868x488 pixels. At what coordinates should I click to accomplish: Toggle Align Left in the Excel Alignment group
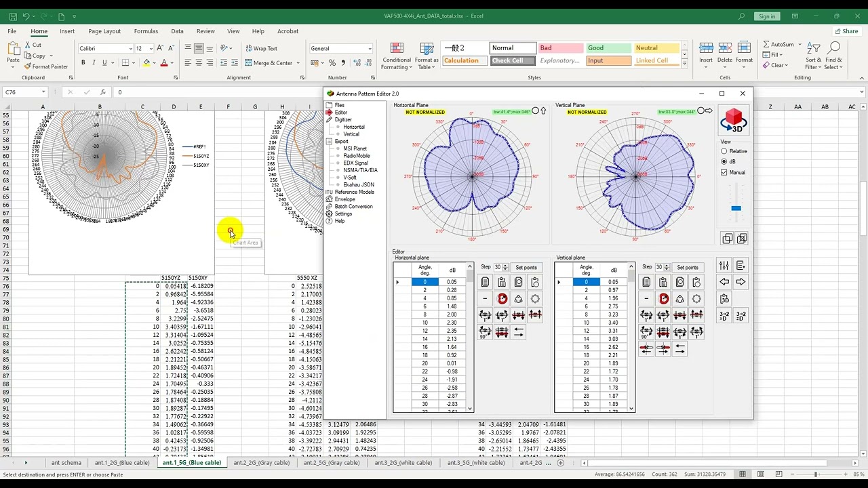pos(188,62)
